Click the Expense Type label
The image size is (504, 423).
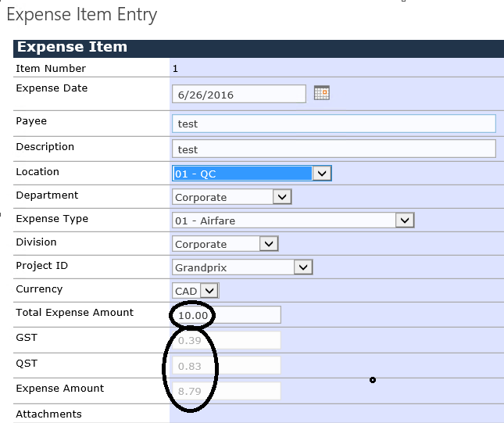pos(52,219)
